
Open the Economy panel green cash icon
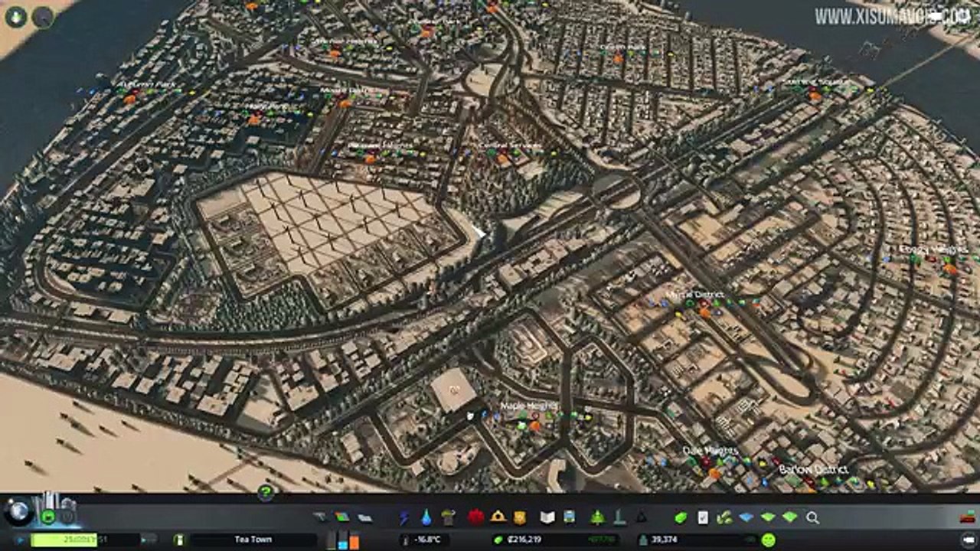pos(680,518)
